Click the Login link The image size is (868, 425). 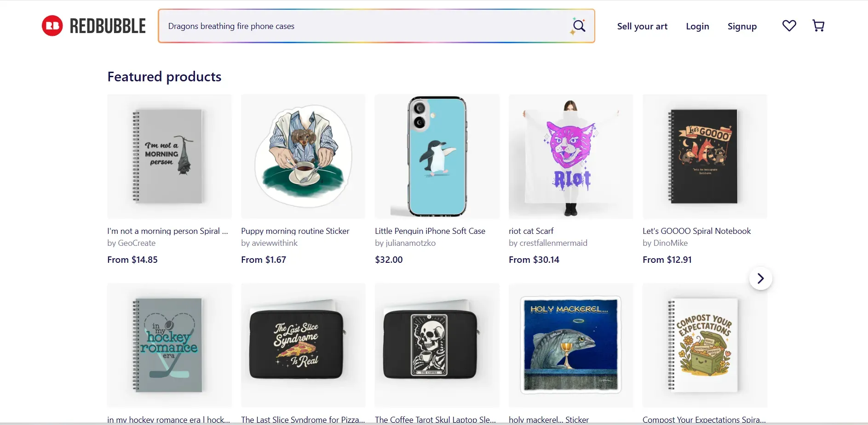697,26
